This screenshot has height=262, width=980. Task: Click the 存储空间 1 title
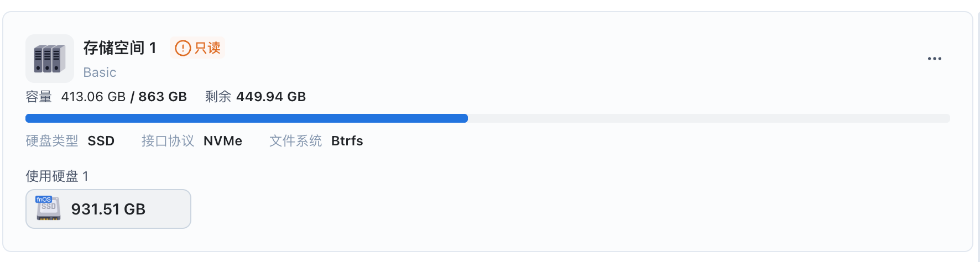tap(119, 48)
